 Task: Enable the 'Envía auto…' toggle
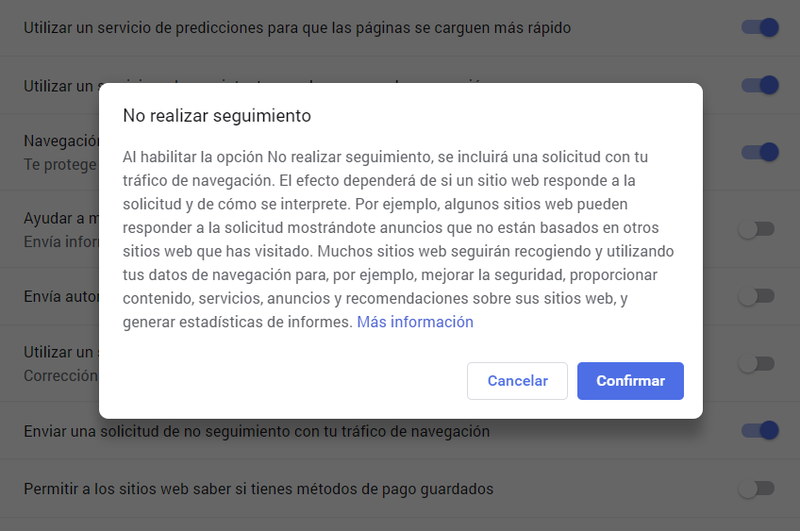click(x=757, y=296)
